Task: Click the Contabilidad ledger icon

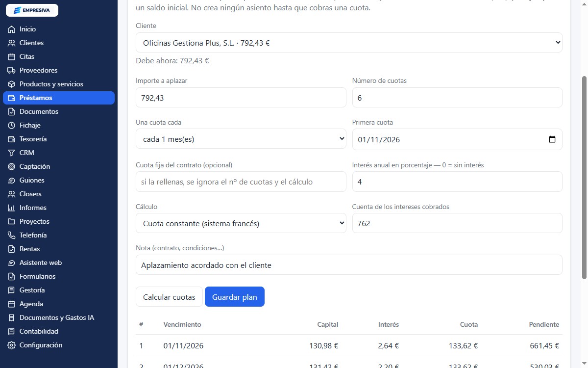Action: pyautogui.click(x=12, y=332)
